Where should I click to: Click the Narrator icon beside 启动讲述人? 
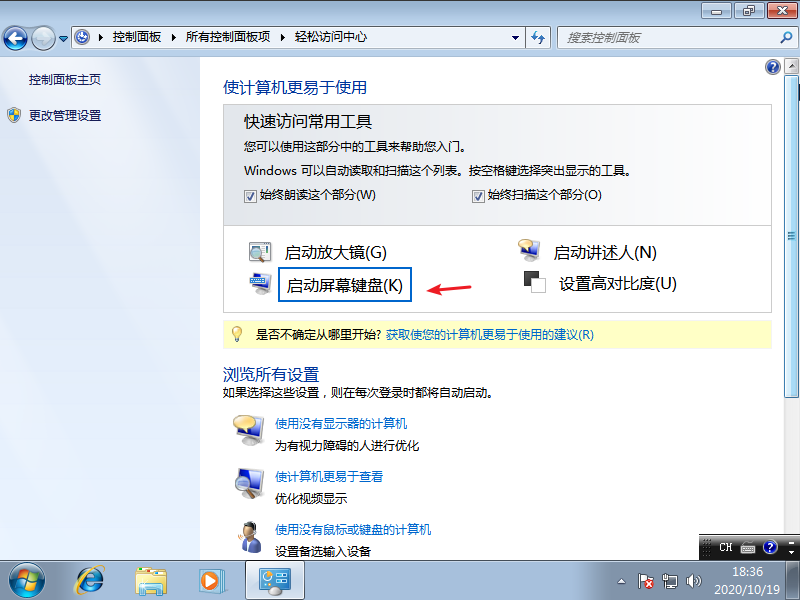(529, 250)
